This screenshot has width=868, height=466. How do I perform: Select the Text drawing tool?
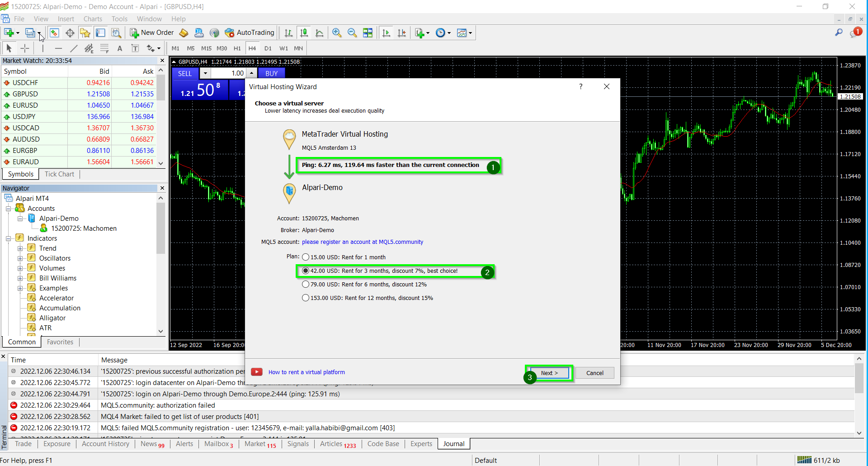click(x=120, y=48)
